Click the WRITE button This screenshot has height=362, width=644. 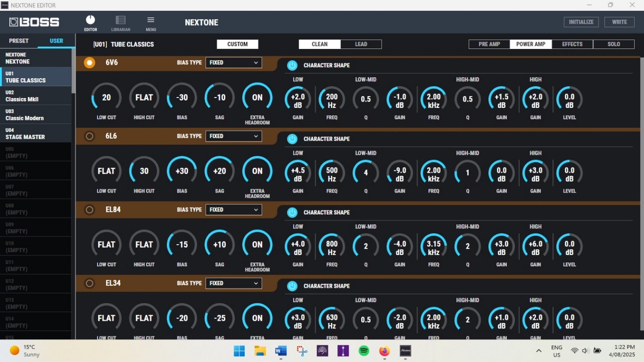[619, 22]
